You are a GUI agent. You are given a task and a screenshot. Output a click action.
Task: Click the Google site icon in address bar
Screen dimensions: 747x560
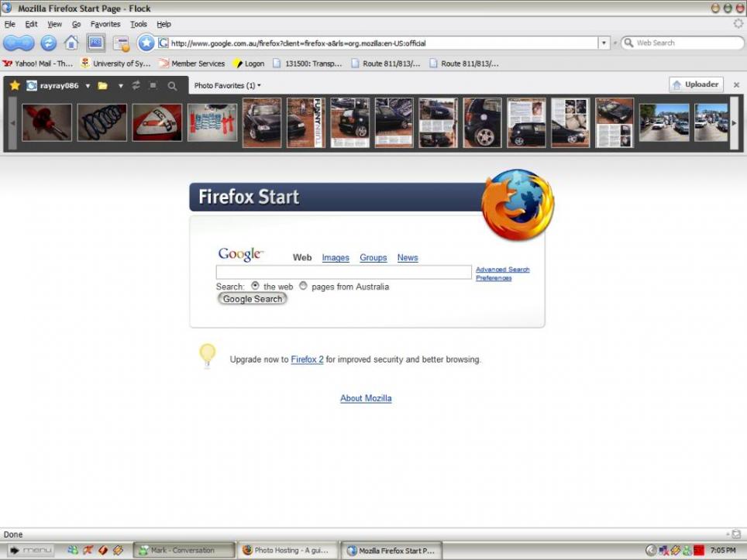(x=164, y=43)
